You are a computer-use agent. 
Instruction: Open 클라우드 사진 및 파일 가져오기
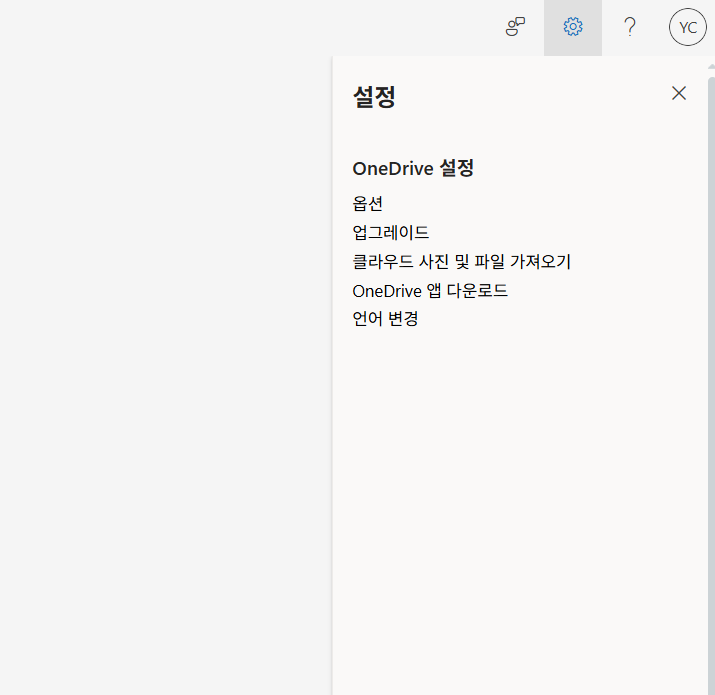click(461, 262)
